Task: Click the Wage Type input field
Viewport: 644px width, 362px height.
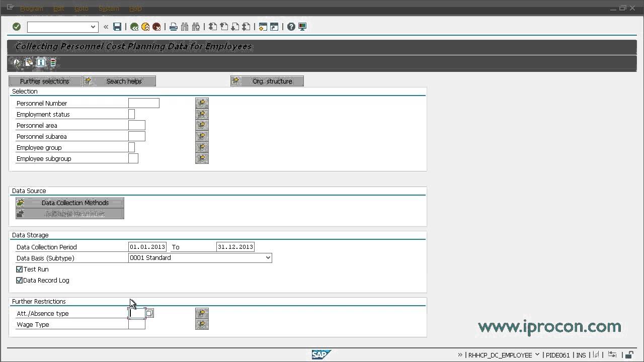Action: point(137,324)
